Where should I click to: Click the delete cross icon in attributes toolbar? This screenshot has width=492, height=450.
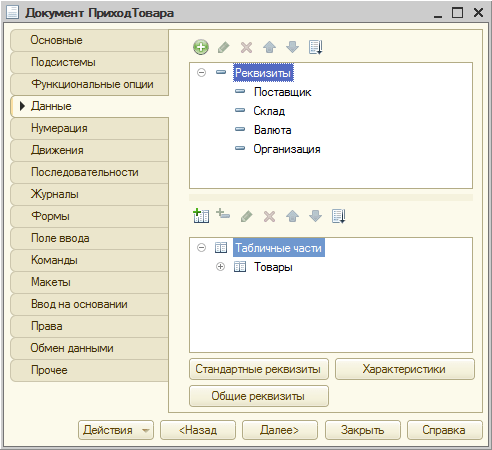tap(246, 47)
